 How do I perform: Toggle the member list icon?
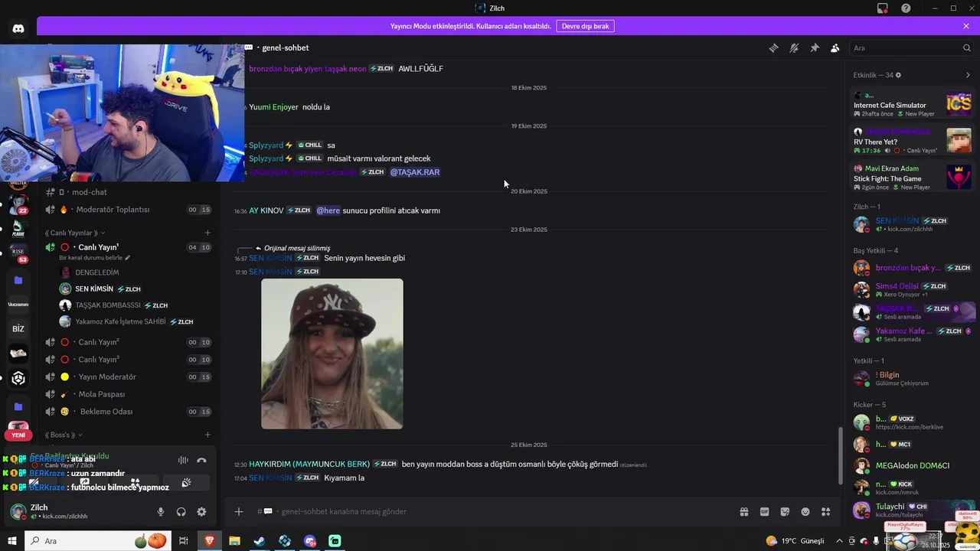click(x=835, y=47)
